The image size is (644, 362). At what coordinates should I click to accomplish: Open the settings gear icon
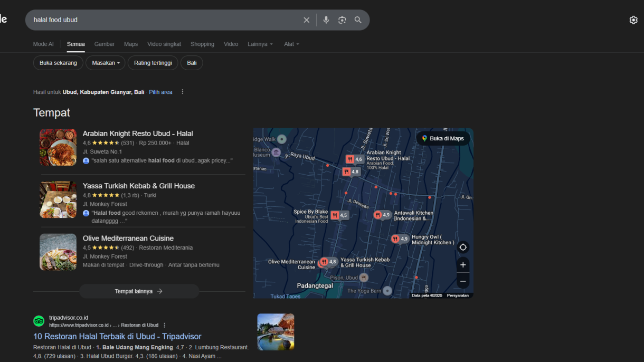pyautogui.click(x=633, y=20)
